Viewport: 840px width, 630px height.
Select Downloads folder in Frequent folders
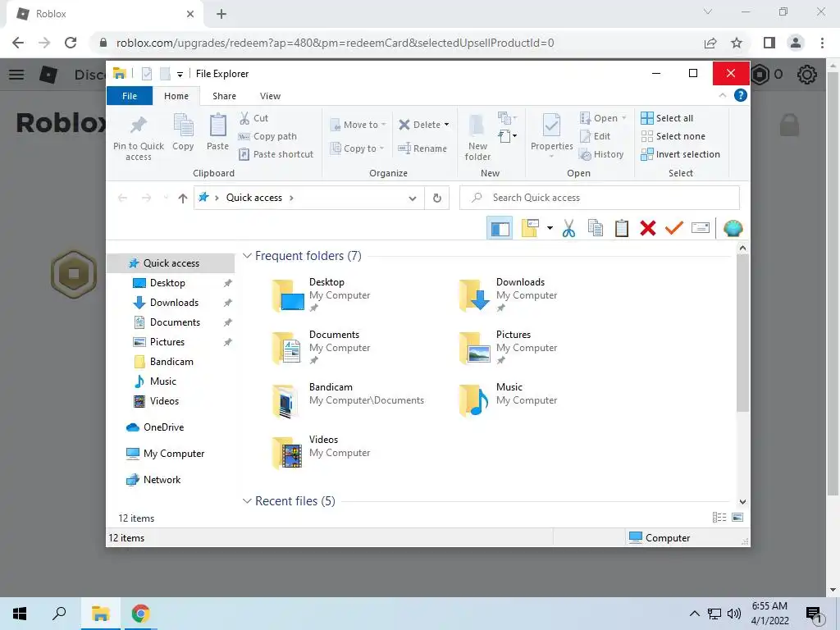pos(508,294)
